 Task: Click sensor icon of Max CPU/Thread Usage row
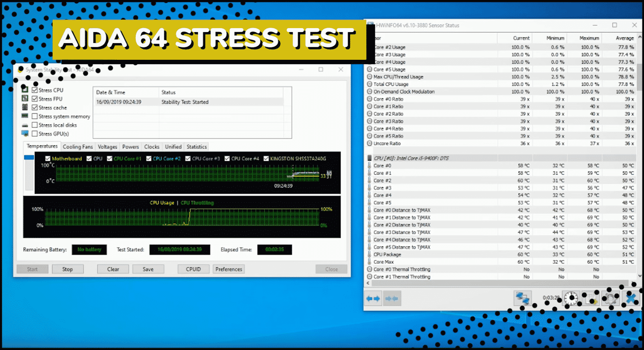pos(370,77)
